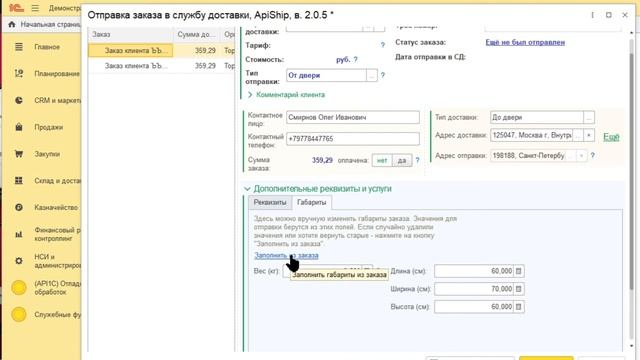This screenshot has height=360, width=640.
Task: Click the Высота (см) value field
Action: point(474,307)
